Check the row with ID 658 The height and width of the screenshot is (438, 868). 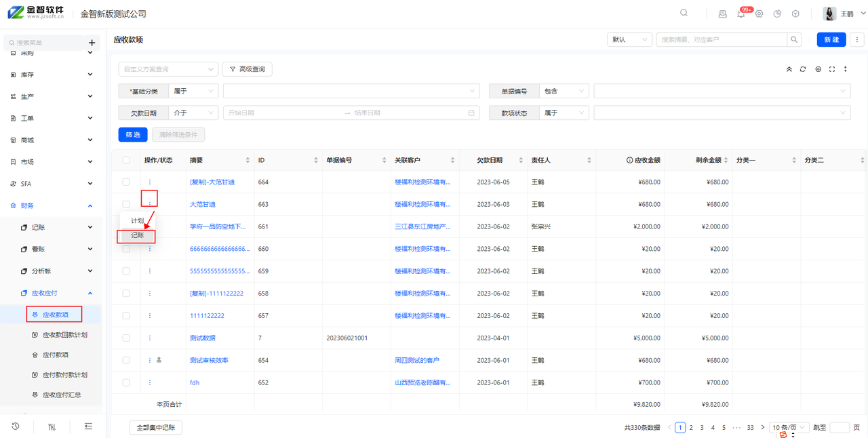(x=126, y=294)
